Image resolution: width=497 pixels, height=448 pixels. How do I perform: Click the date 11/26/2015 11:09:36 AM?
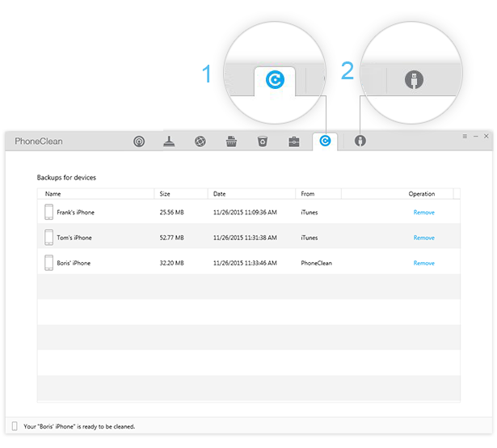click(x=245, y=212)
